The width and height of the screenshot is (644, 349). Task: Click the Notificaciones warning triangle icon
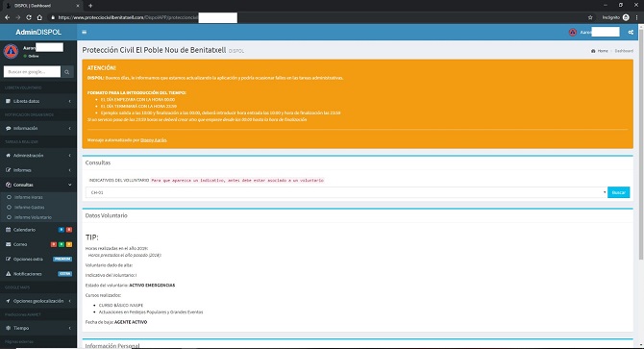tap(8, 274)
